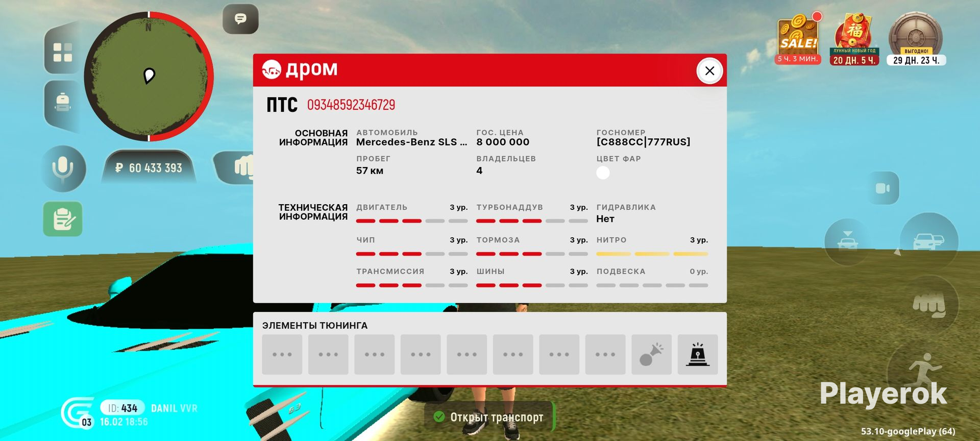Click the first empty tuning slot
Screen dimensions: 980x441
282,354
